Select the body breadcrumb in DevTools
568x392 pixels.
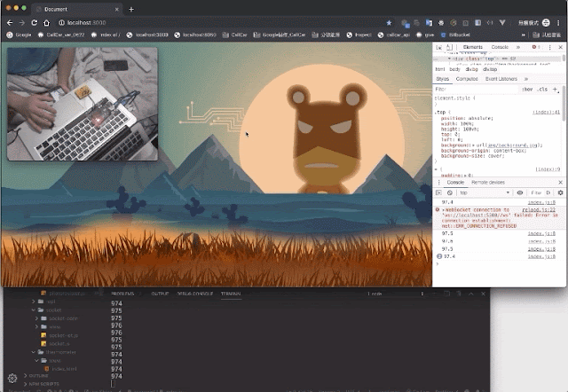click(x=454, y=69)
